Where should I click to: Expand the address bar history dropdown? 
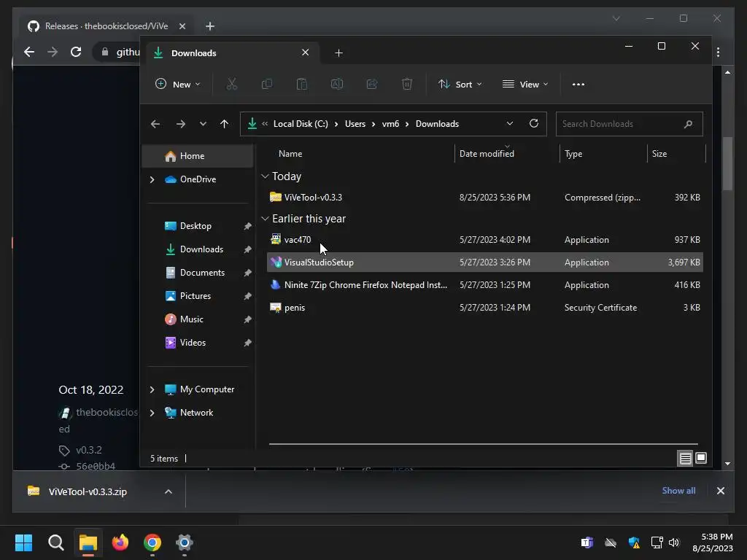coord(510,123)
